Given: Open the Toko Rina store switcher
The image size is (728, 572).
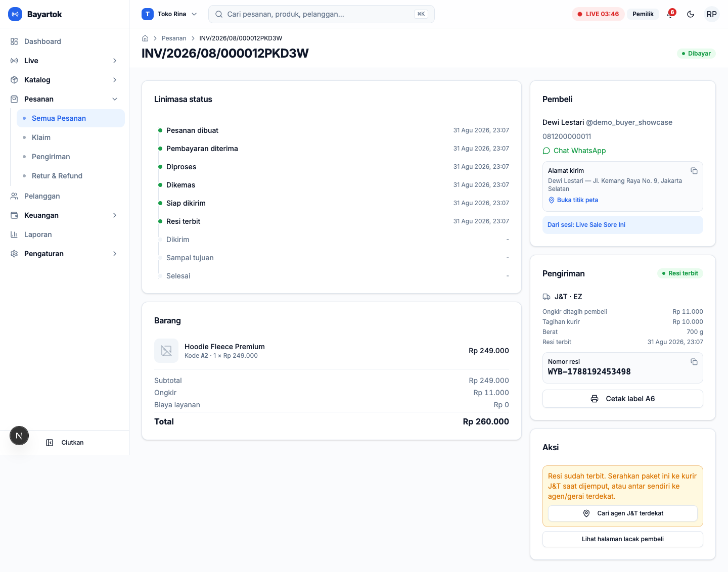Looking at the screenshot, I should pos(169,14).
